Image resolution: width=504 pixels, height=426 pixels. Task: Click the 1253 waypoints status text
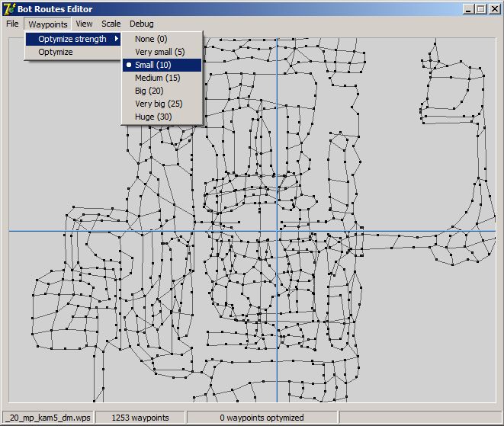pyautogui.click(x=140, y=418)
